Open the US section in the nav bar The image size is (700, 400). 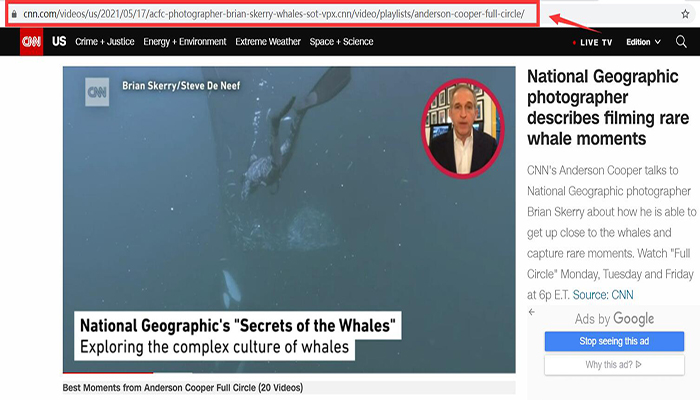59,42
